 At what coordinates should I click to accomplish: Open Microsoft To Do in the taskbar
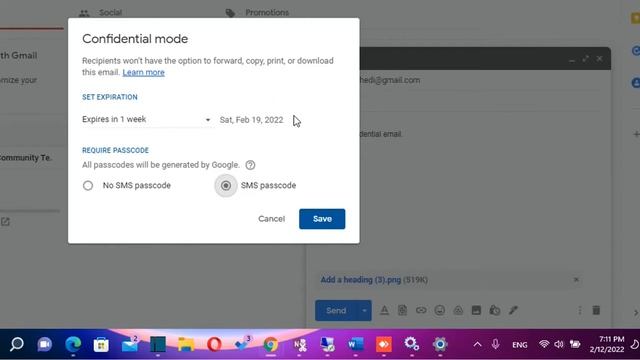(242, 344)
